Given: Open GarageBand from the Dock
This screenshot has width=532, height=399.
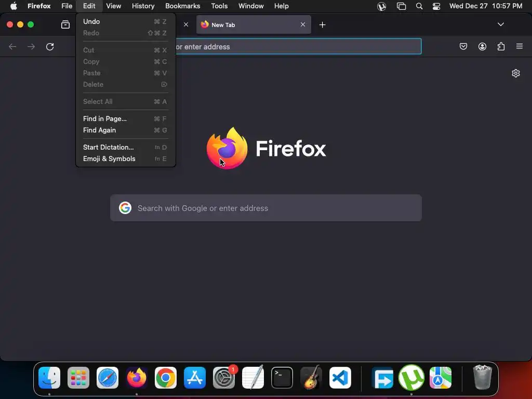Looking at the screenshot, I should click(311, 378).
